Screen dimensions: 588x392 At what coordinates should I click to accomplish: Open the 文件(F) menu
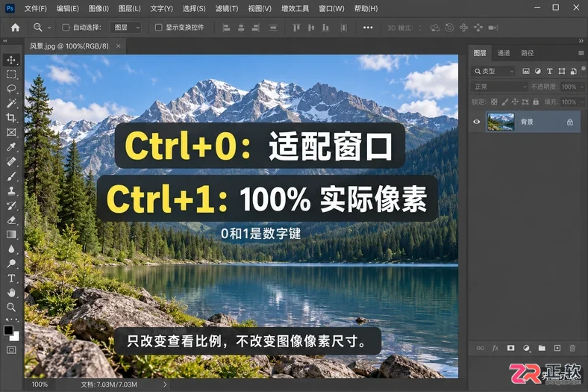pos(36,8)
